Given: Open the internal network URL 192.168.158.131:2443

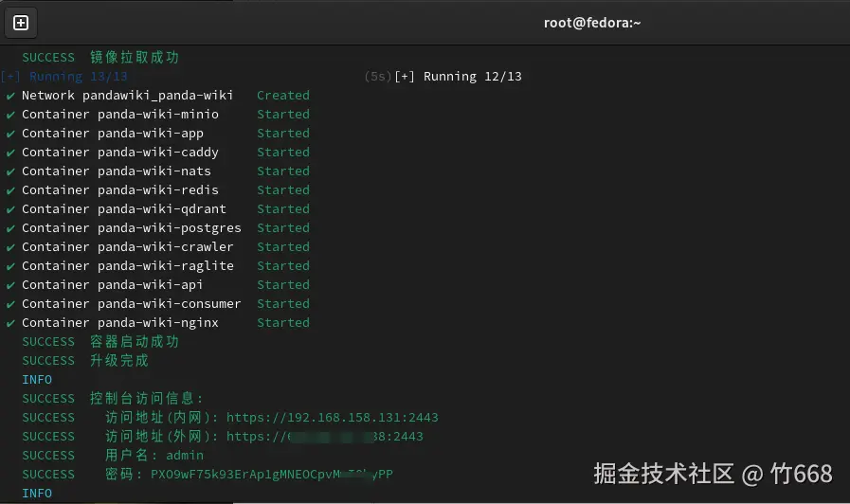Looking at the screenshot, I should pos(332,418).
